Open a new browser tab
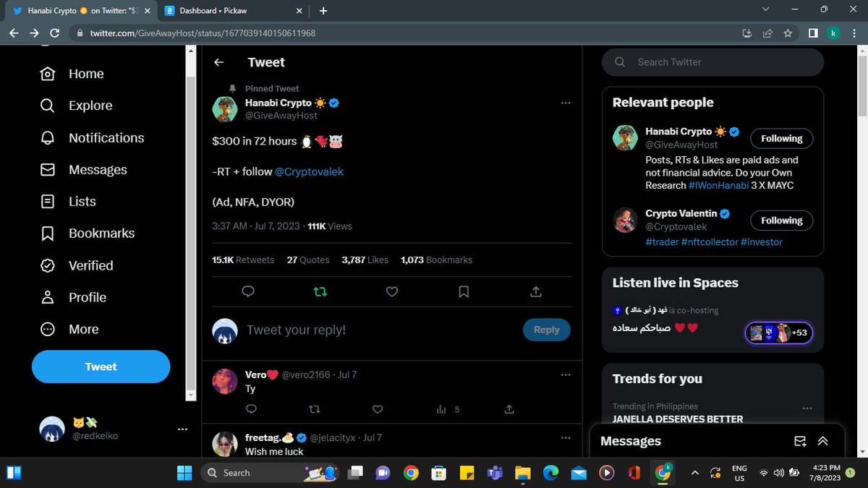The height and width of the screenshot is (488, 868). 323,11
